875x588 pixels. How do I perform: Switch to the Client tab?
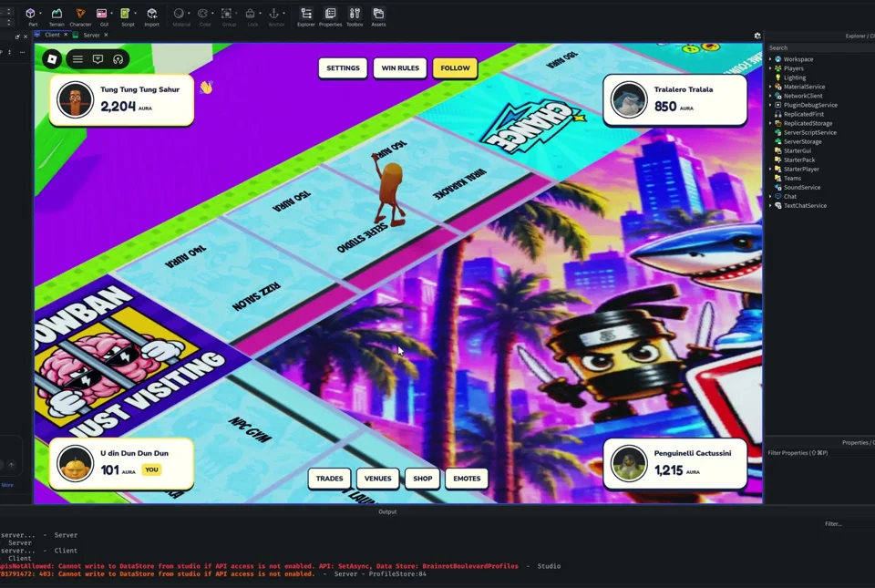[x=52, y=35]
